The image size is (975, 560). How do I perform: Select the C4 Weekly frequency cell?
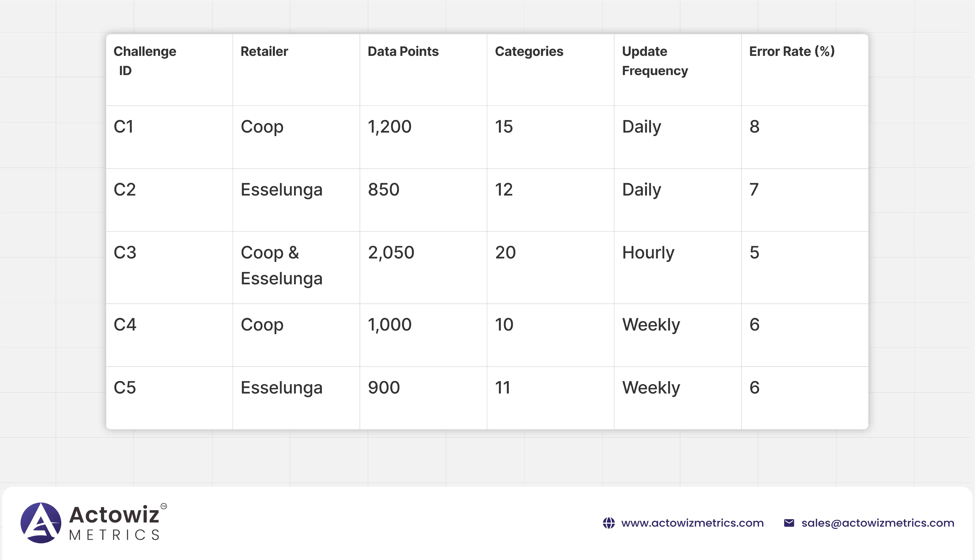point(651,325)
